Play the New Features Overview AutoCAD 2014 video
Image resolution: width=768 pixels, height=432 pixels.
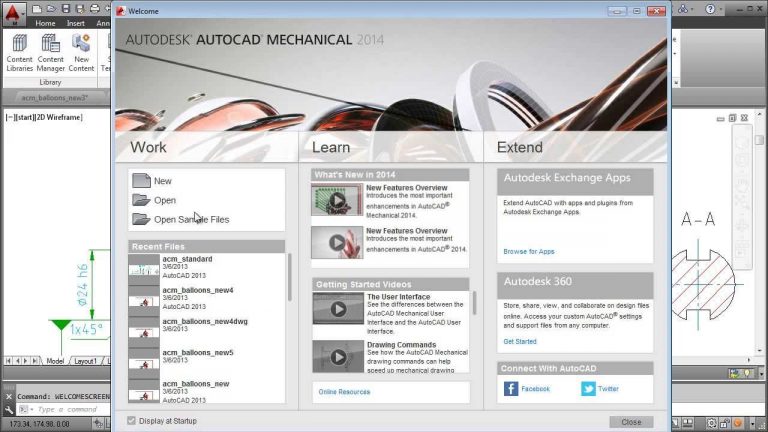point(337,242)
